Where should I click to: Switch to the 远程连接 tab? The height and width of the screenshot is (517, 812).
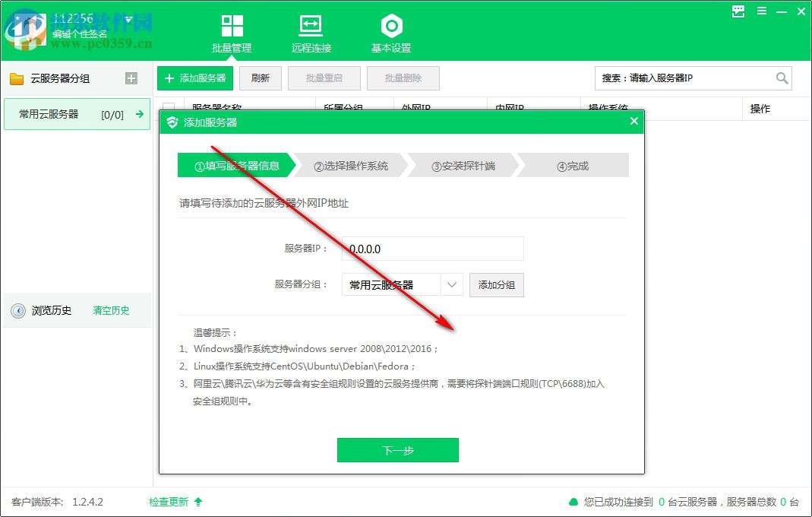coord(310,30)
